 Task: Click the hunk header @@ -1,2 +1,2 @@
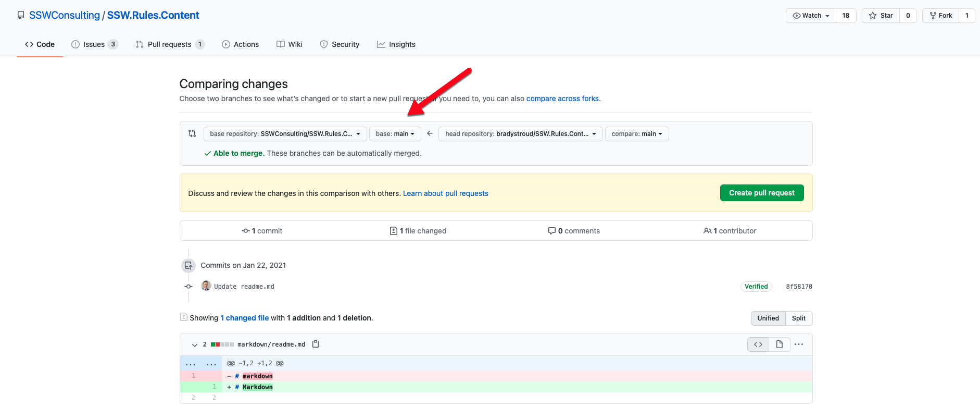(x=255, y=363)
